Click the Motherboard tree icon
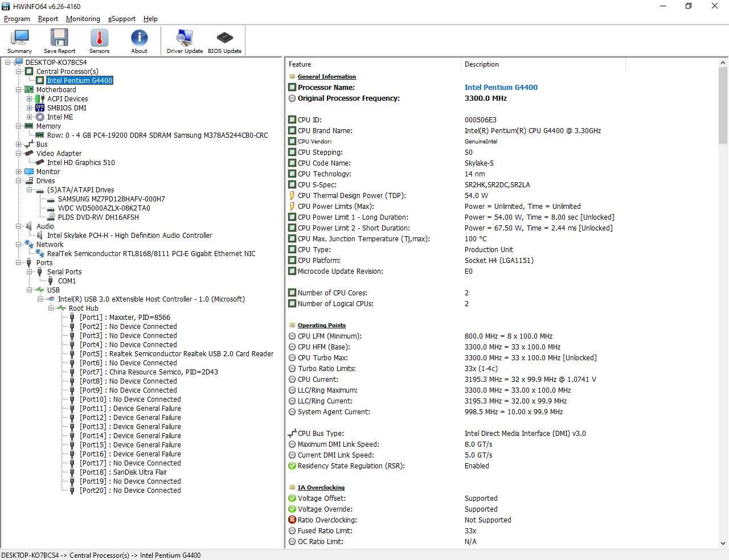Viewport: 729px width, 560px height. pyautogui.click(x=29, y=89)
